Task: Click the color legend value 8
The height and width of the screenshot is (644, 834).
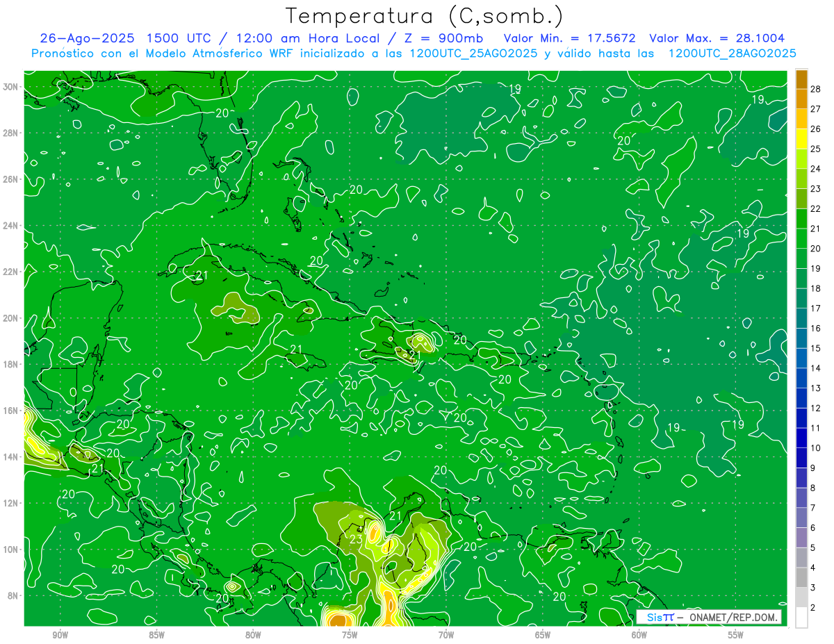Action: [x=813, y=488]
